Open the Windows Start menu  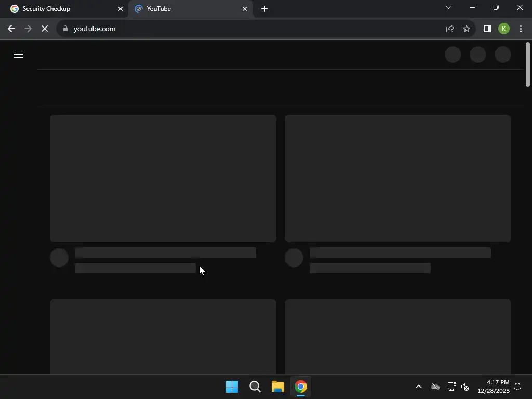(232, 387)
